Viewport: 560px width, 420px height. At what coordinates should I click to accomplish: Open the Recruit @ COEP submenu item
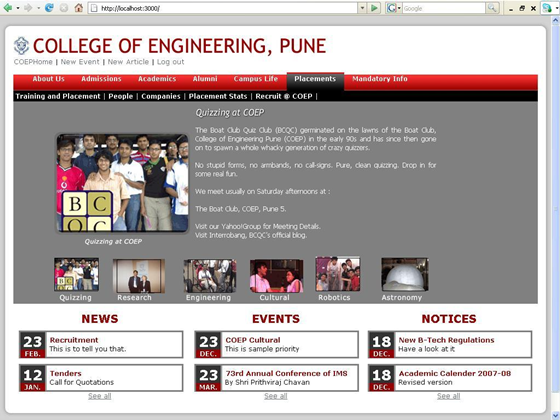coord(284,96)
